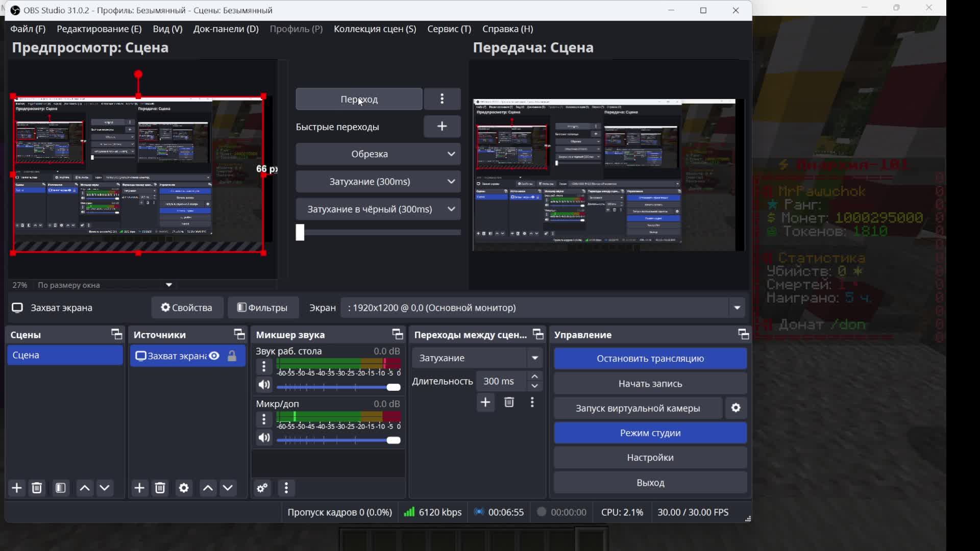The height and width of the screenshot is (551, 980).
Task: Add a new source with plus icon
Action: 139,488
